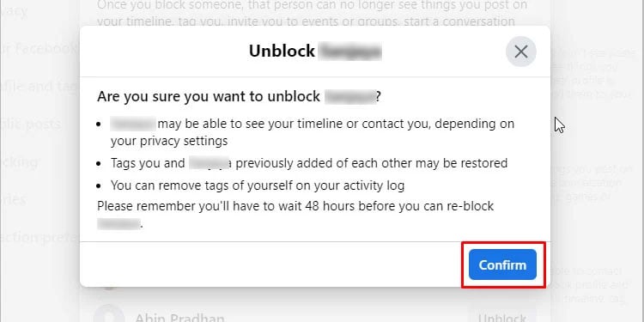This screenshot has width=644, height=322.
Task: Click the 'Once you block someone' description text
Action: (x=313, y=13)
